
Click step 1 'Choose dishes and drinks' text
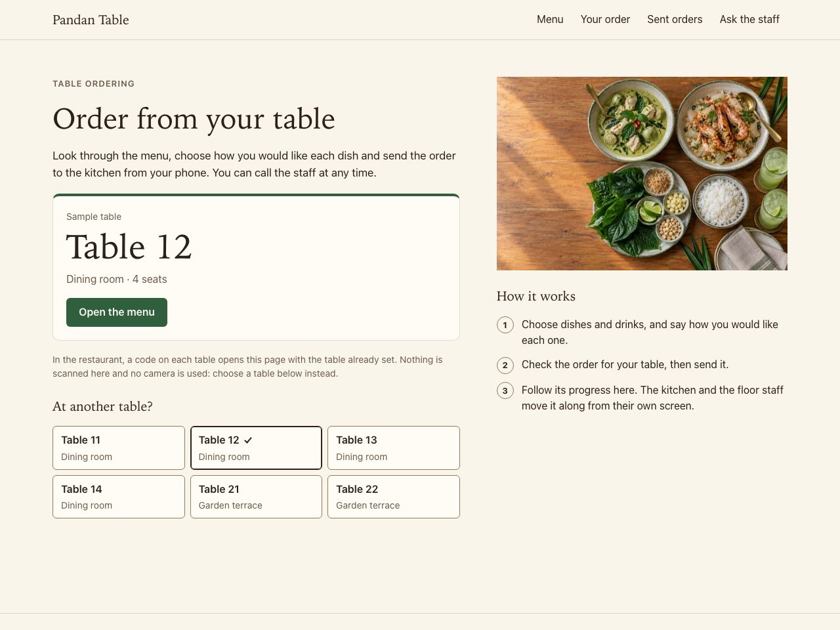pyautogui.click(x=650, y=332)
